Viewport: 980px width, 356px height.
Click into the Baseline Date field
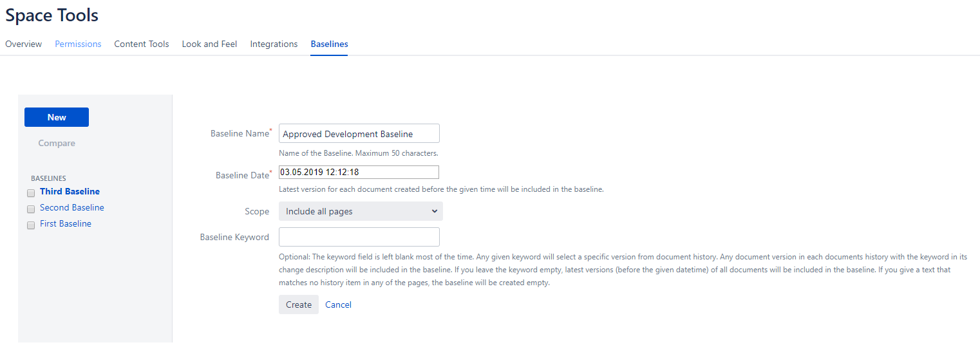[359, 172]
